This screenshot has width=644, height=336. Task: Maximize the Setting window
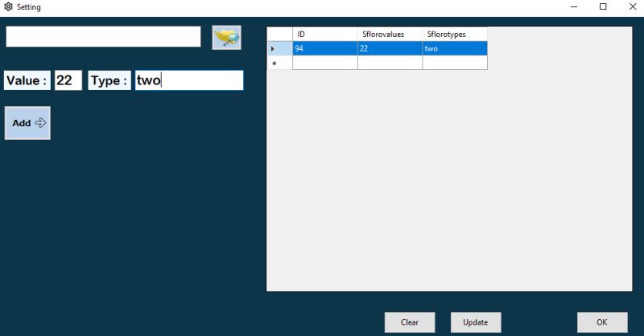point(603,6)
